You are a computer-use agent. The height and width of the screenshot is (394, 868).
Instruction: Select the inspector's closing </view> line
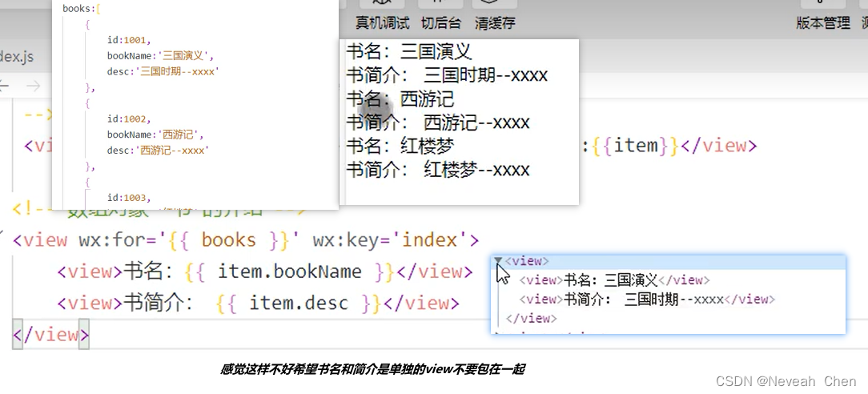coord(532,318)
